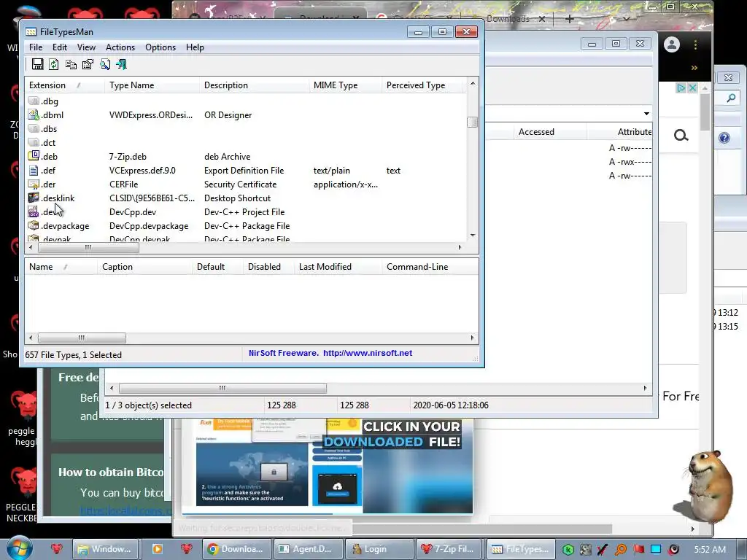
Task: Click right arrow of lower pane scrollbar
Action: click(472, 338)
